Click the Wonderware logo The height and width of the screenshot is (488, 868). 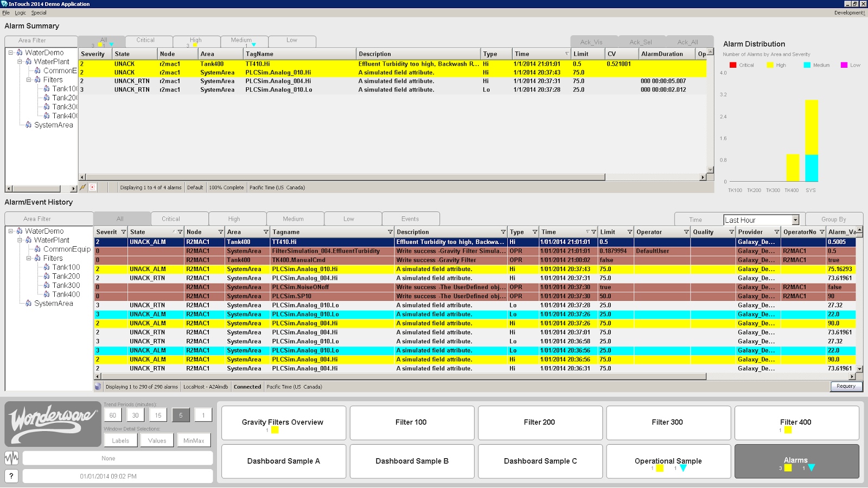(53, 424)
